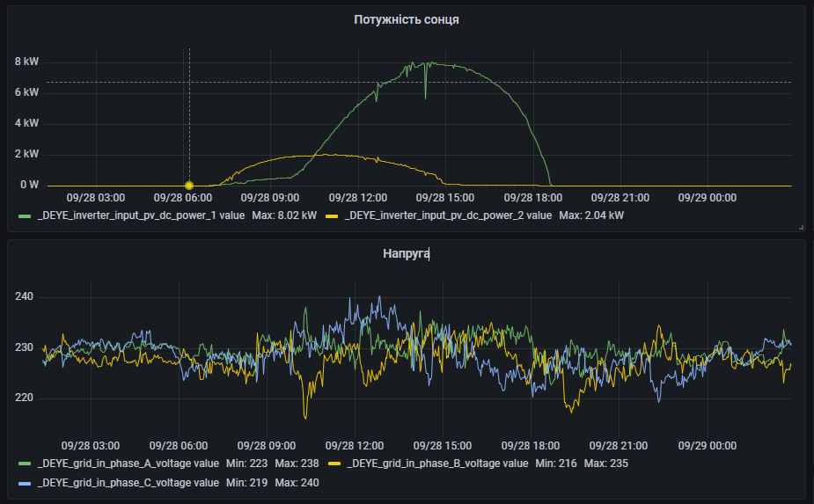This screenshot has width=814, height=504.
Task: Open the "Напруга" panel title menu
Action: (x=406, y=253)
